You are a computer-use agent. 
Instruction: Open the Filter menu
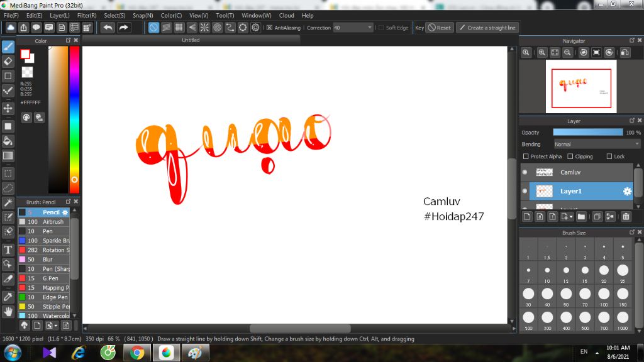coord(87,16)
